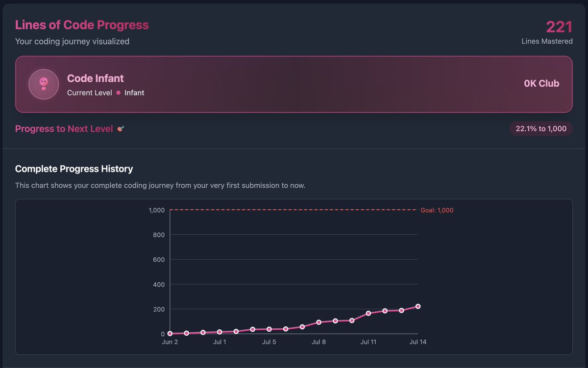
Task: Click the Jul 5 data point
Action: click(x=269, y=329)
